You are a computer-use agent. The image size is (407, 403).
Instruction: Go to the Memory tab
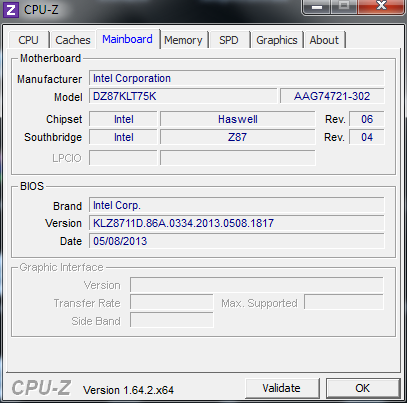coord(183,40)
